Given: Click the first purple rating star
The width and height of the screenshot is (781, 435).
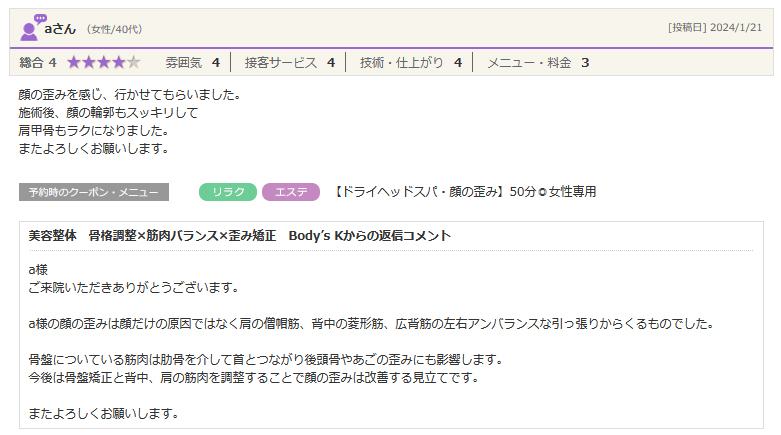Looking at the screenshot, I should pyautogui.click(x=74, y=62).
